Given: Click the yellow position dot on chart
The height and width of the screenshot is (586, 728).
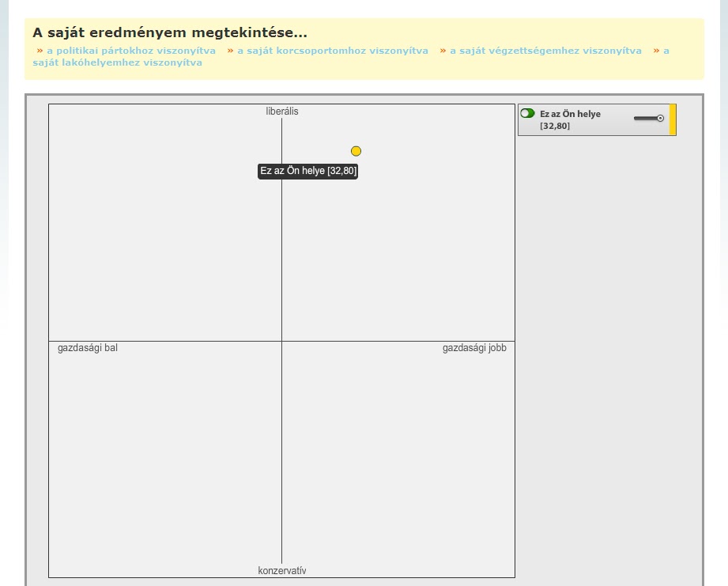Looking at the screenshot, I should [x=356, y=151].
